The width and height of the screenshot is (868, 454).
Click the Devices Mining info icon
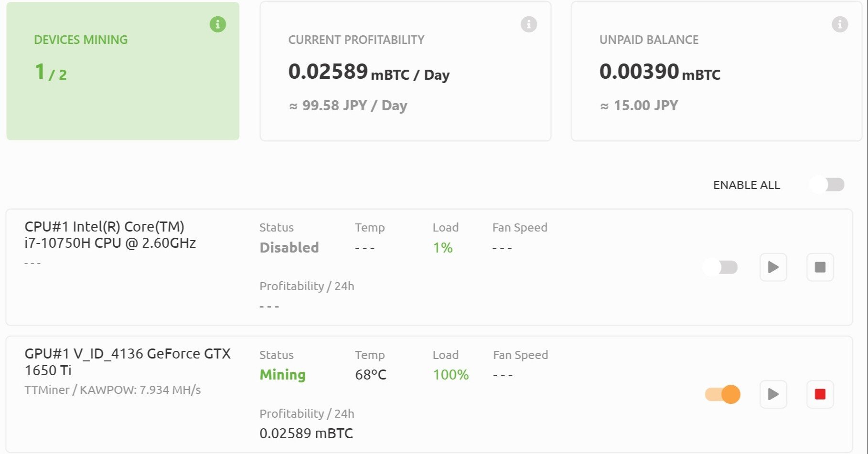pos(218,24)
